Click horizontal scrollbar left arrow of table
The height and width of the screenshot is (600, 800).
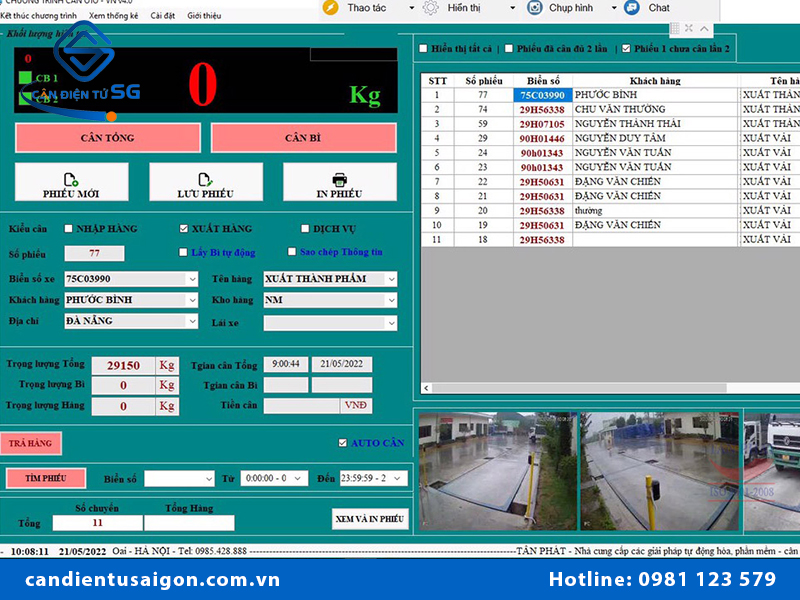[427, 388]
